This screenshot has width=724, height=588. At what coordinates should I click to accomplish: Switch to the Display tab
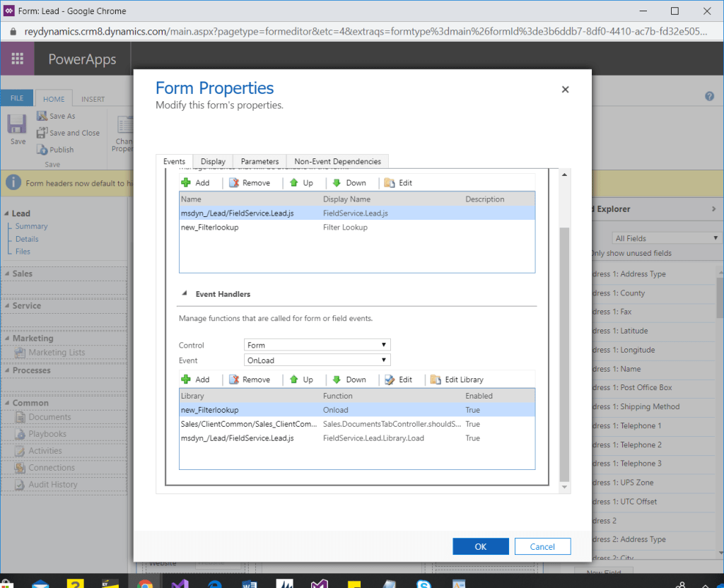pos(213,161)
